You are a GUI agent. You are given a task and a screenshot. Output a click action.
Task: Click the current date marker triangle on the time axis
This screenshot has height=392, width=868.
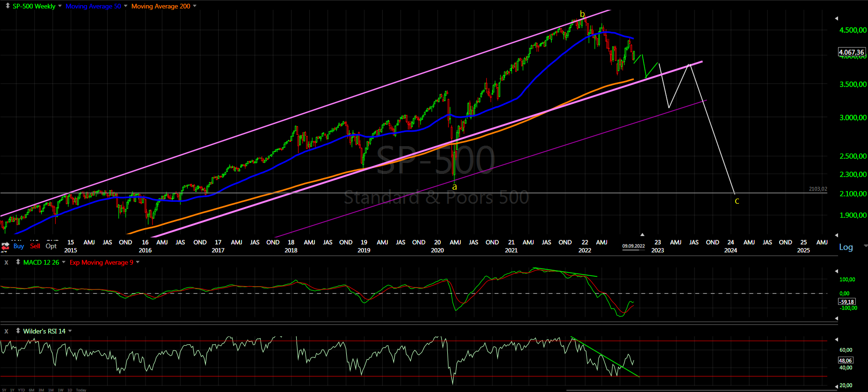642,234
